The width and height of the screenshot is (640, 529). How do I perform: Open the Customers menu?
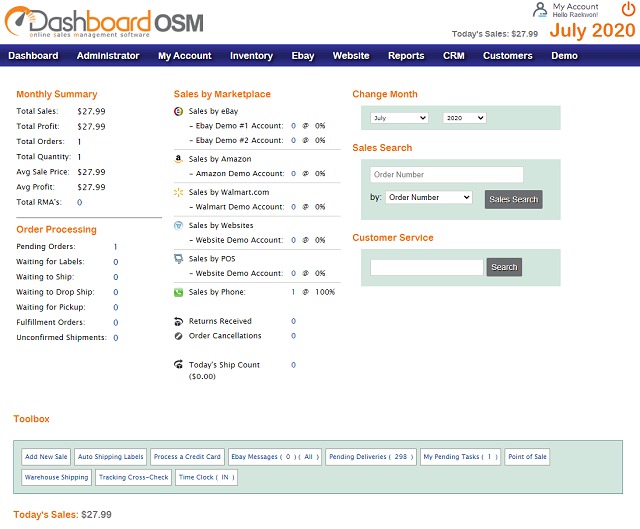click(x=507, y=56)
